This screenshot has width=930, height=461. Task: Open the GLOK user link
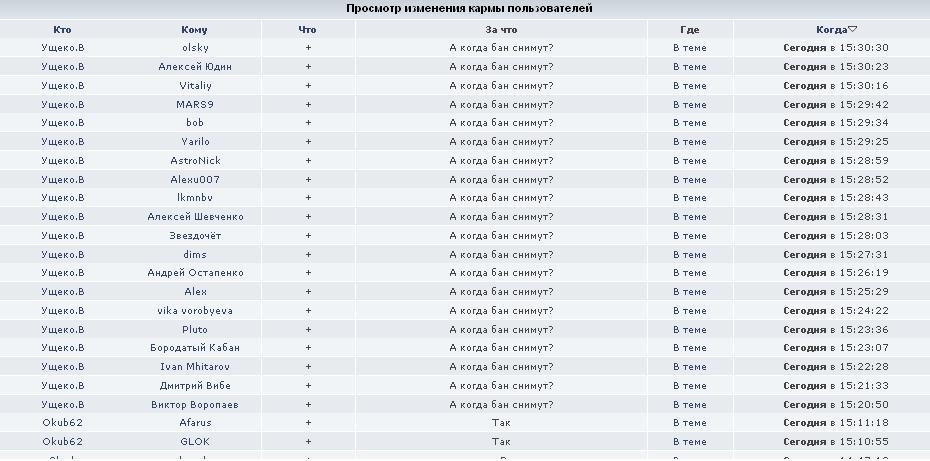tap(195, 442)
